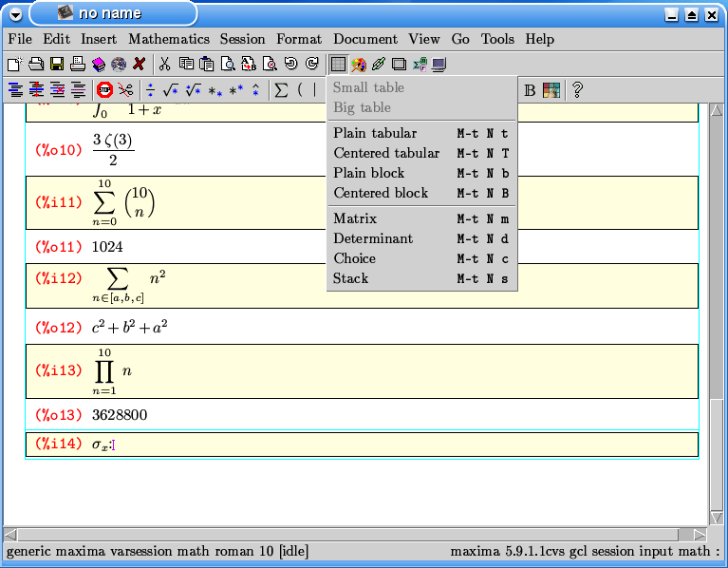Insert a Matrix from the table menu
Screen dimensions: 728x568
tap(421, 218)
